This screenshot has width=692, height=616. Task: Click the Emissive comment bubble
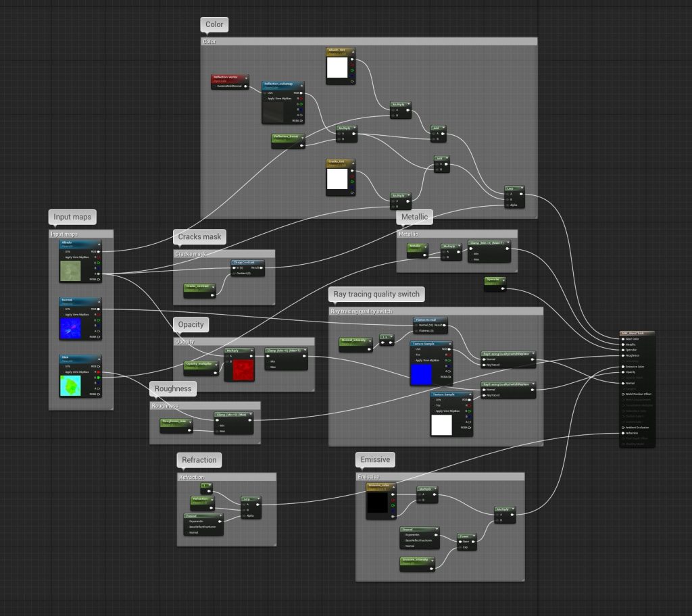click(375, 459)
